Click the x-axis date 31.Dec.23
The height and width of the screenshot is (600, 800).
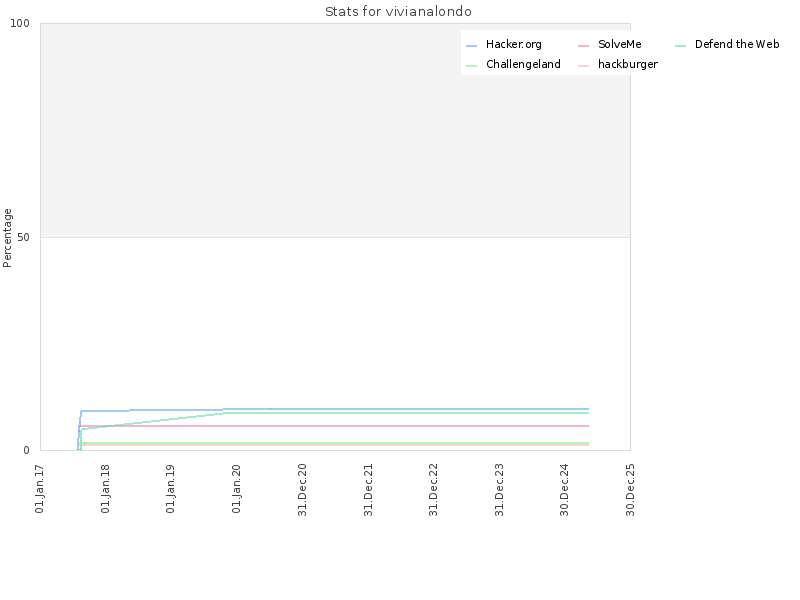pos(499,490)
